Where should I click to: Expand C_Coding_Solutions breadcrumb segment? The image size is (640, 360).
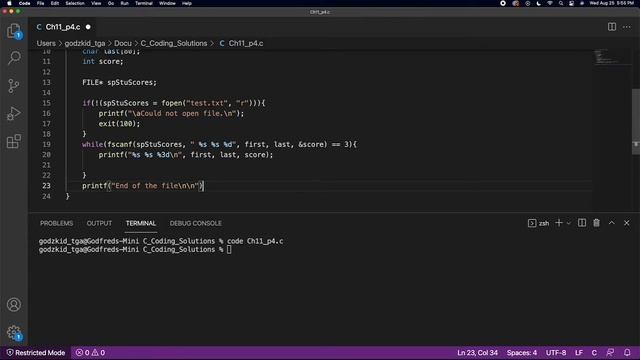point(174,43)
